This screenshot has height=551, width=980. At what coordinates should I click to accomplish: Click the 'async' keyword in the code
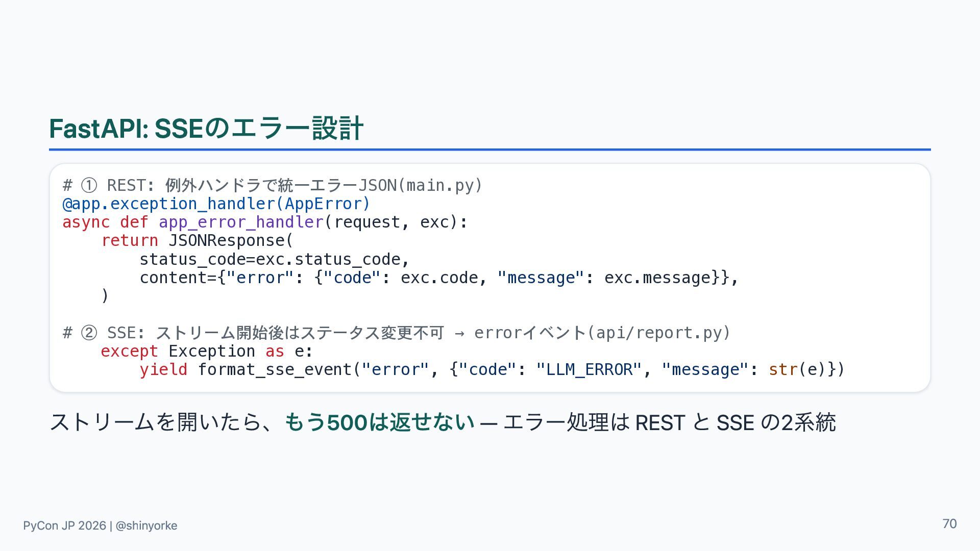click(86, 222)
